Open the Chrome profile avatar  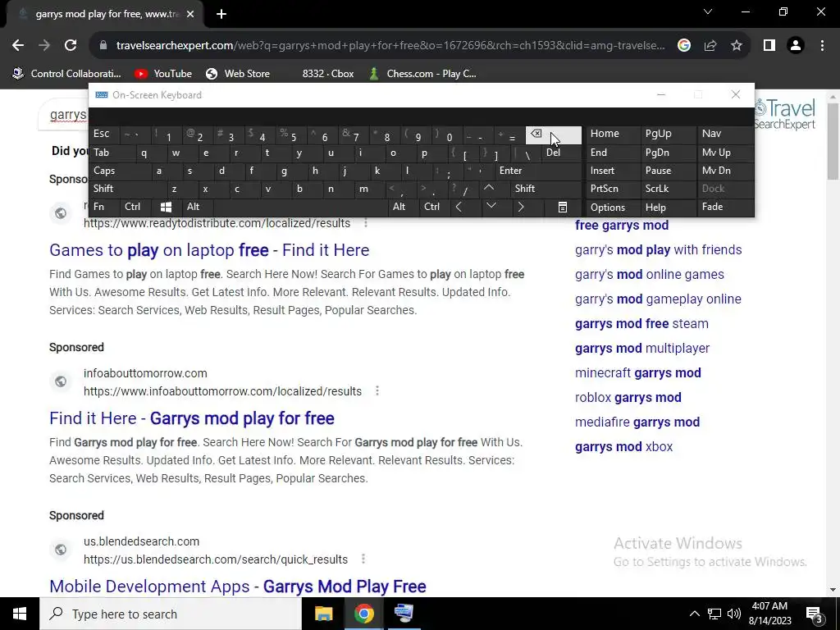pyautogui.click(x=796, y=46)
